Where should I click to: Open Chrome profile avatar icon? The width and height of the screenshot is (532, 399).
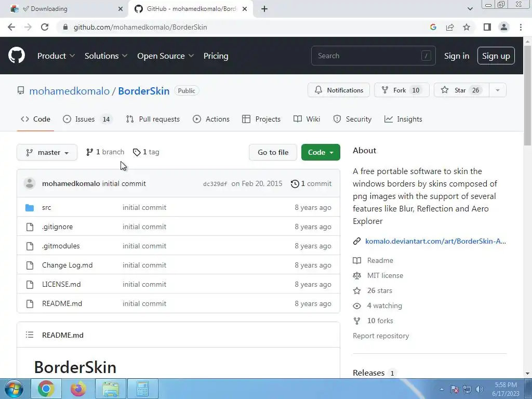[x=504, y=27]
